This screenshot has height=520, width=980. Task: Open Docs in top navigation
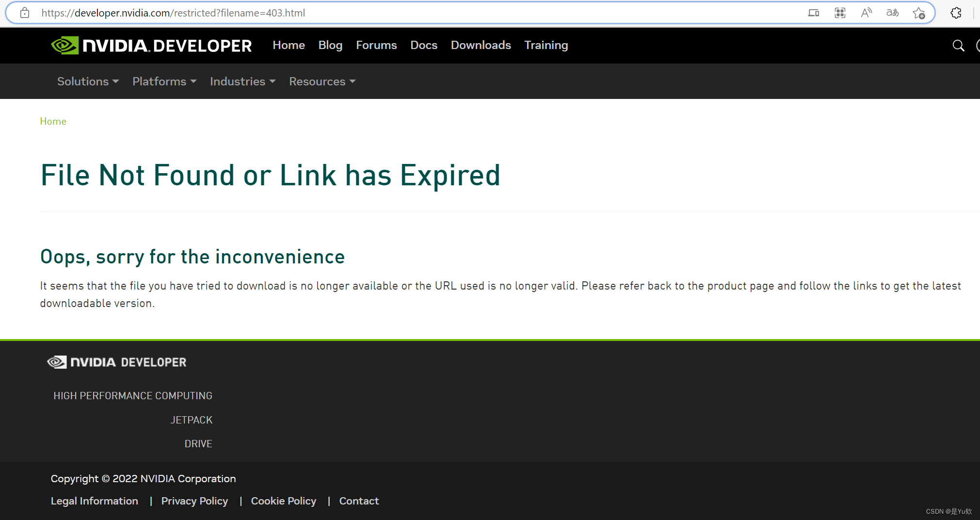pos(424,45)
